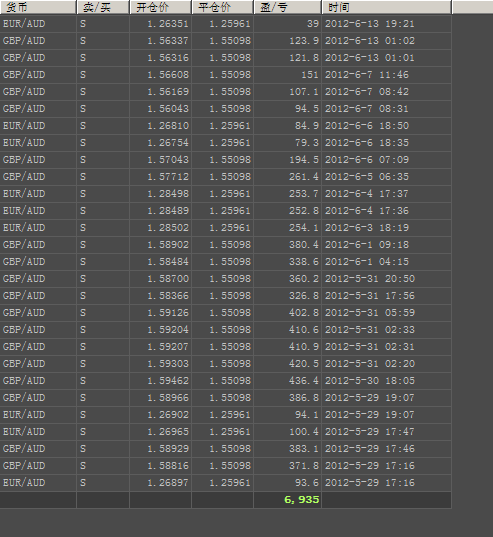The height and width of the screenshot is (537, 493).
Task: Click profit value 123.9
Action: 304,41
